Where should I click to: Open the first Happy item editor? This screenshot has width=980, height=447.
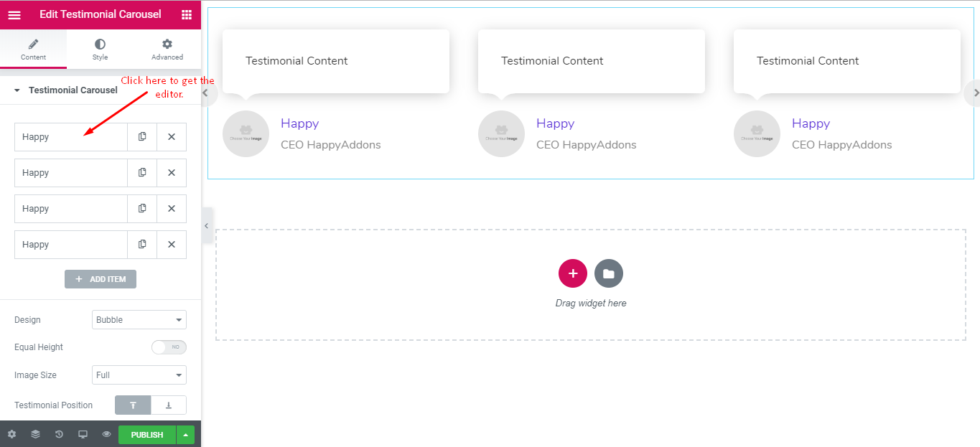pos(71,137)
